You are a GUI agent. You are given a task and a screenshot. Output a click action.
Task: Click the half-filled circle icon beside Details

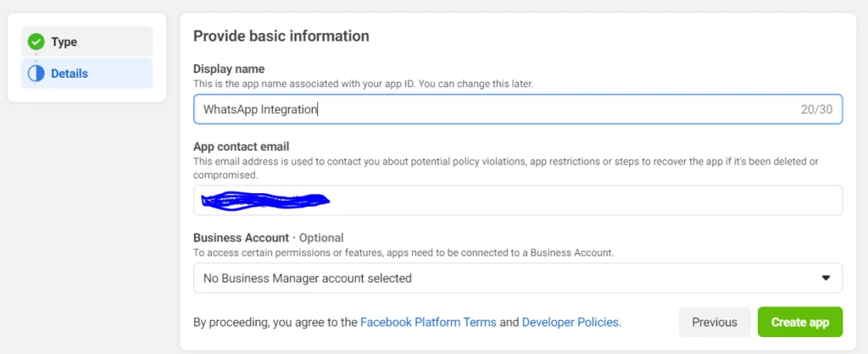36,73
